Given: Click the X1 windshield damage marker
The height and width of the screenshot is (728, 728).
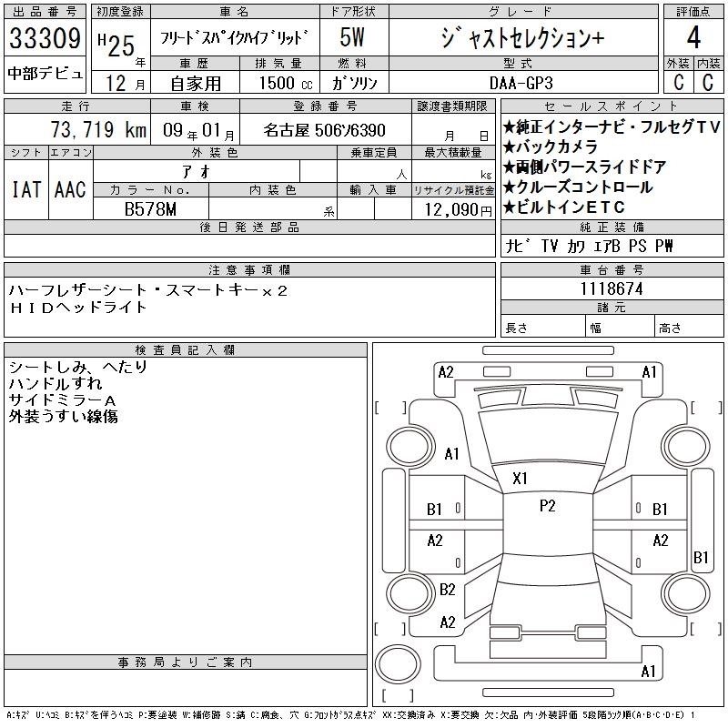Looking at the screenshot, I should (x=521, y=478).
